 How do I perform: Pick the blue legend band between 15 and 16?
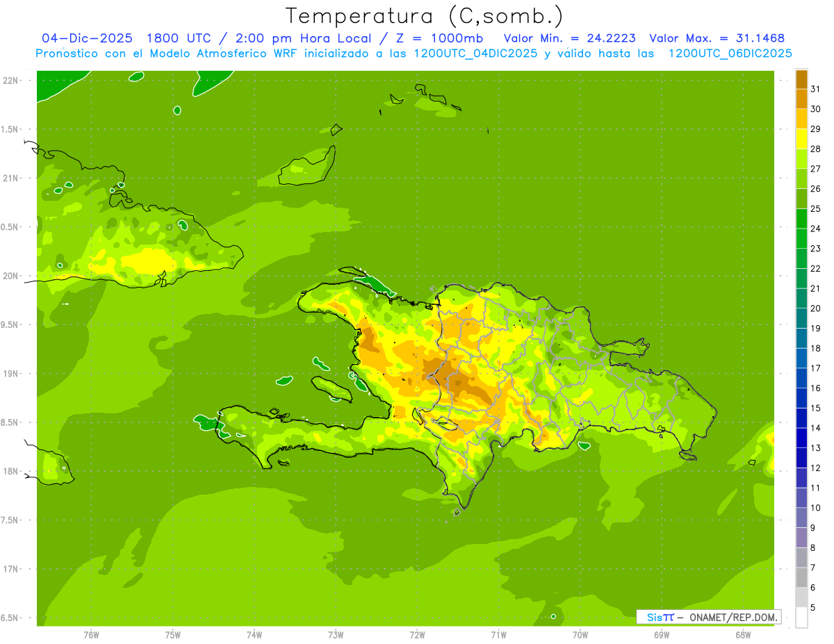click(x=801, y=398)
